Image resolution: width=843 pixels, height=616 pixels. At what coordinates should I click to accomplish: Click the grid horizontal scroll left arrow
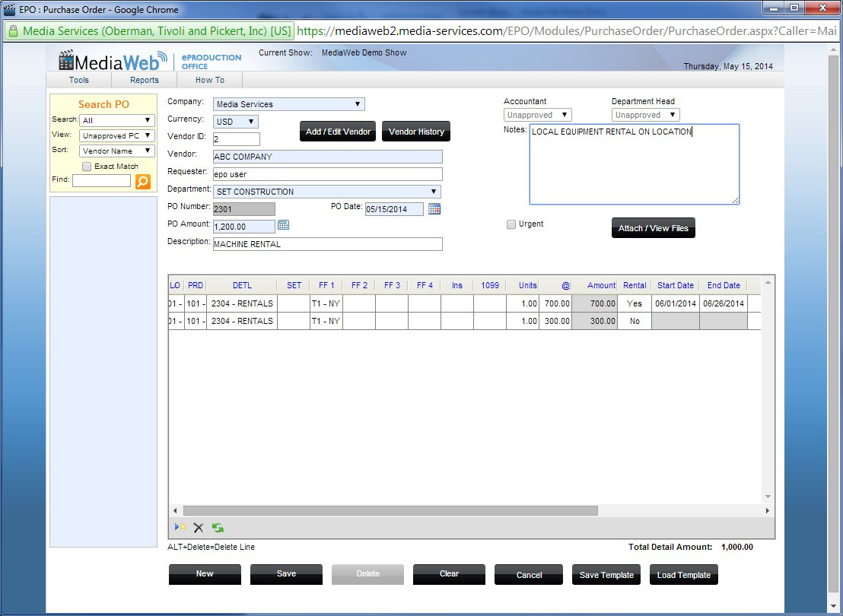click(x=175, y=510)
